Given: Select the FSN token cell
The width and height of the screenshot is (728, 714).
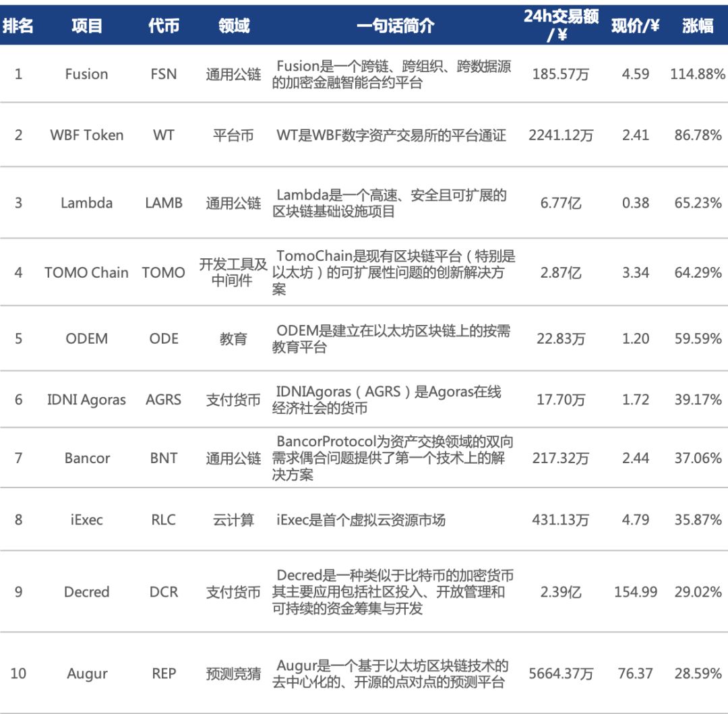Looking at the screenshot, I should click(x=163, y=73).
